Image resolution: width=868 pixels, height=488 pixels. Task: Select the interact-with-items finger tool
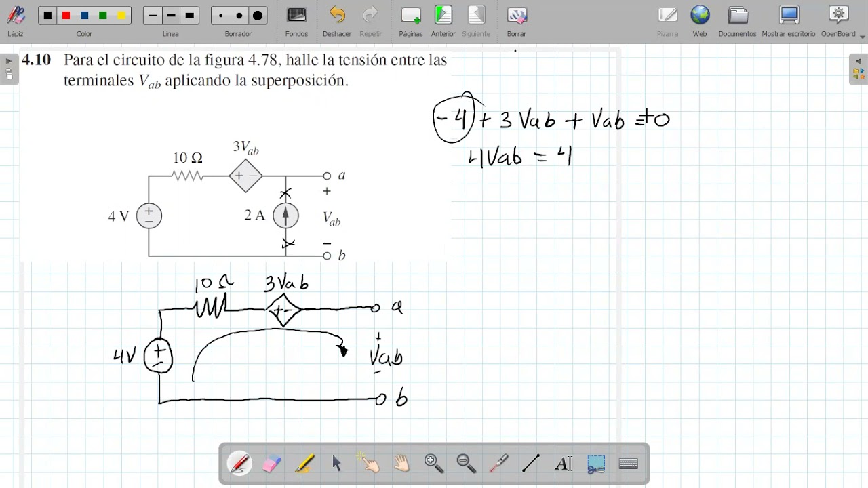click(x=369, y=464)
